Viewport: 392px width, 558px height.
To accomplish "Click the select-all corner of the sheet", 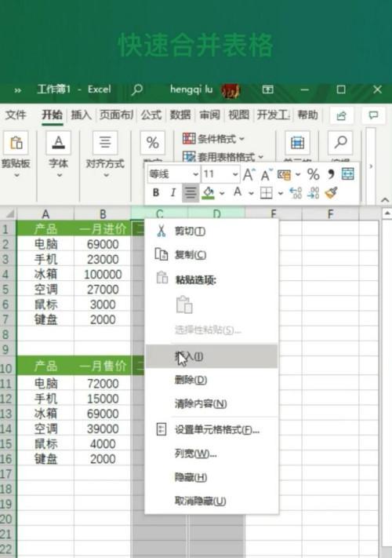I will [8, 213].
